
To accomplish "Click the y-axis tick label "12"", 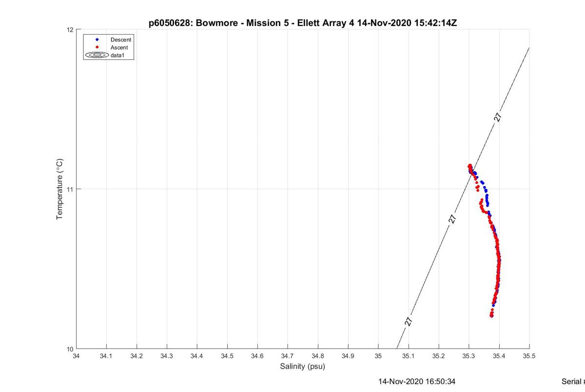I will (70, 30).
